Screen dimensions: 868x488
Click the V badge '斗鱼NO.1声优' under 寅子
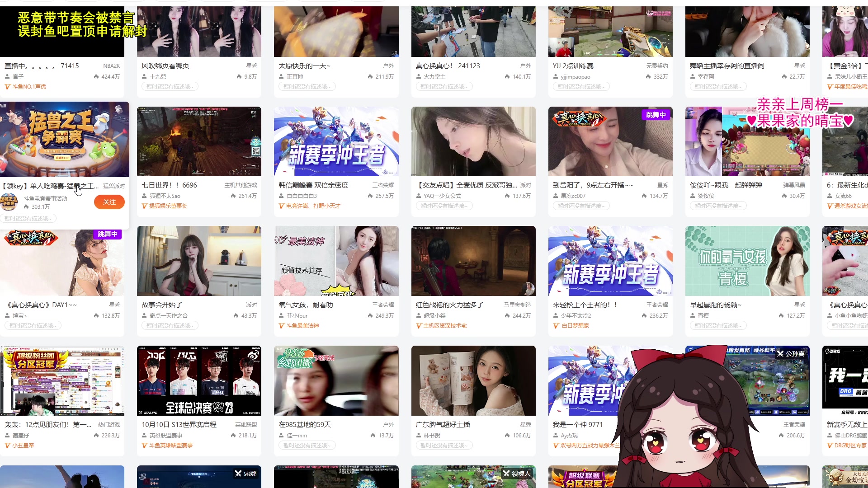coord(24,86)
